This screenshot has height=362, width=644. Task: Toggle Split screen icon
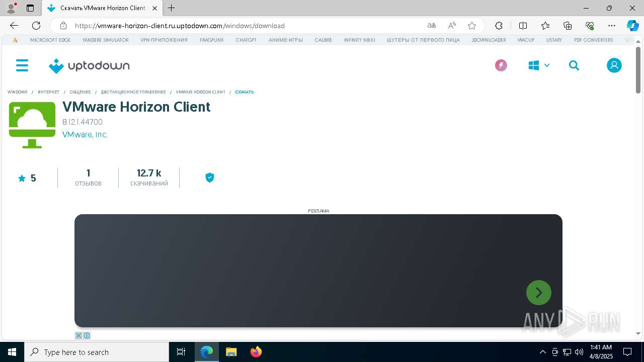(523, 26)
